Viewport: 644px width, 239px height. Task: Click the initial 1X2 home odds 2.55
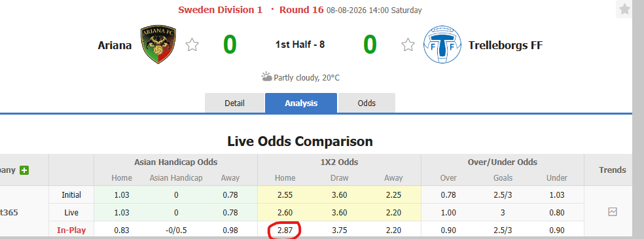[x=285, y=194]
